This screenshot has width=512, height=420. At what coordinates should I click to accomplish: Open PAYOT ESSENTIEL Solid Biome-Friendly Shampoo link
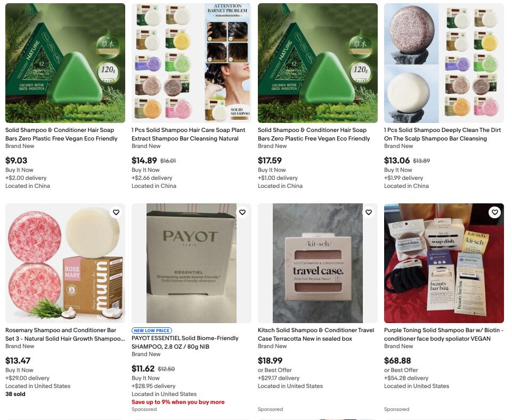pyautogui.click(x=185, y=342)
